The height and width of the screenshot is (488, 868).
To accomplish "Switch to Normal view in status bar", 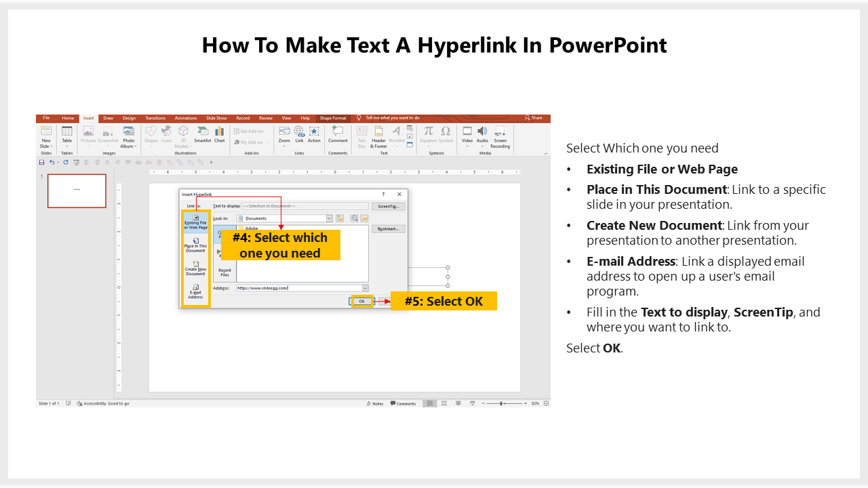I will point(429,403).
